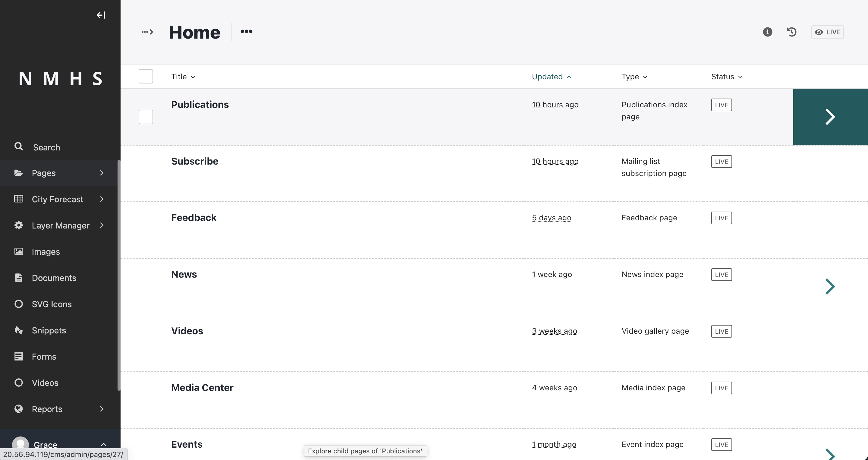Sort the list by Title

click(183, 77)
